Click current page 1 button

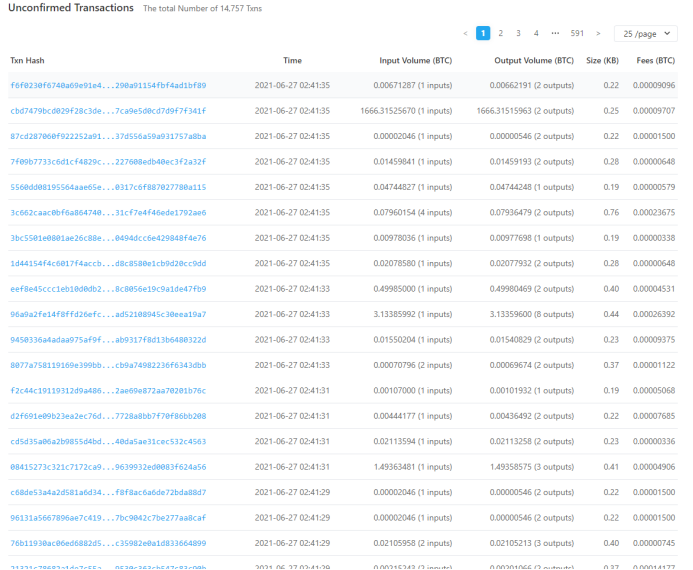pos(483,33)
